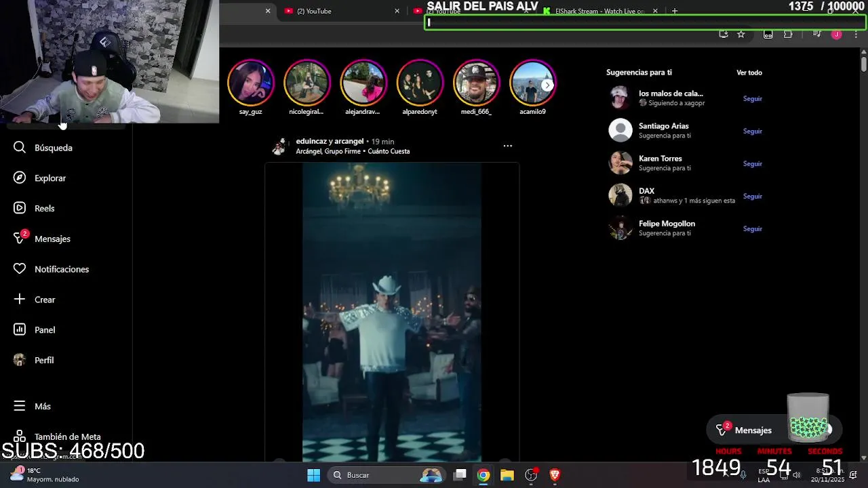The image size is (868, 488).
Task: Follow Felipe Mogollon
Action: pos(752,228)
